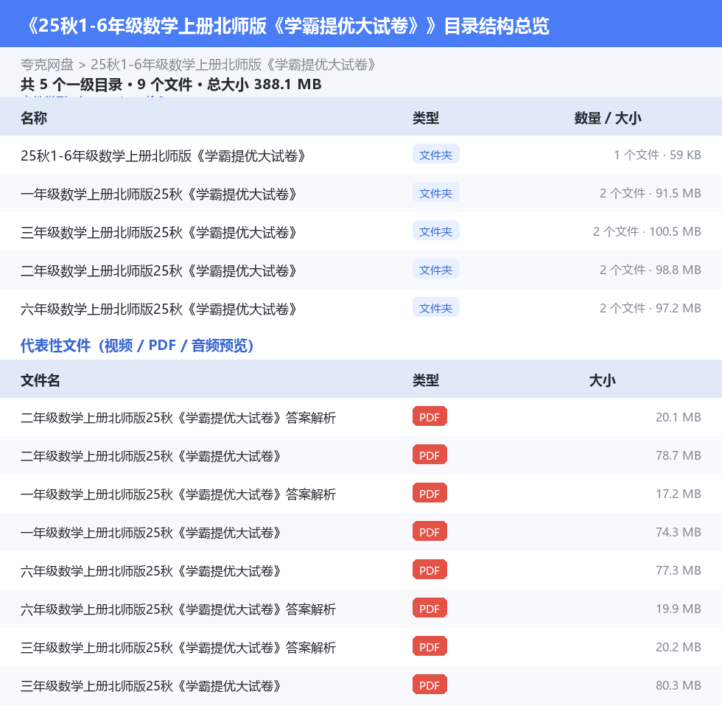Open the 二年级 file name sized 78.7 MB
The width and height of the screenshot is (722, 728).
151,456
